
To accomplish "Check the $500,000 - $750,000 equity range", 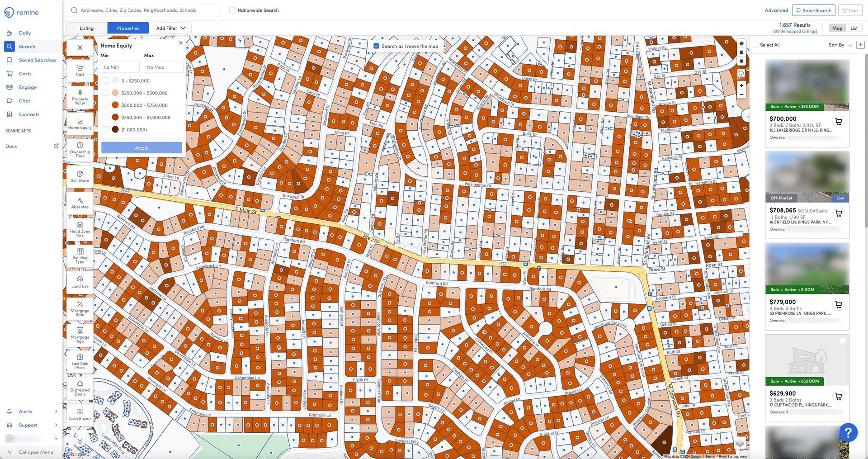I will click(x=106, y=104).
